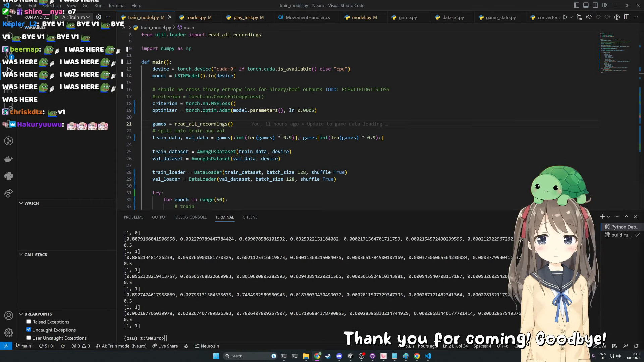Click the Split Editor Right icon
The width and height of the screenshot is (644, 362).
pos(626,17)
